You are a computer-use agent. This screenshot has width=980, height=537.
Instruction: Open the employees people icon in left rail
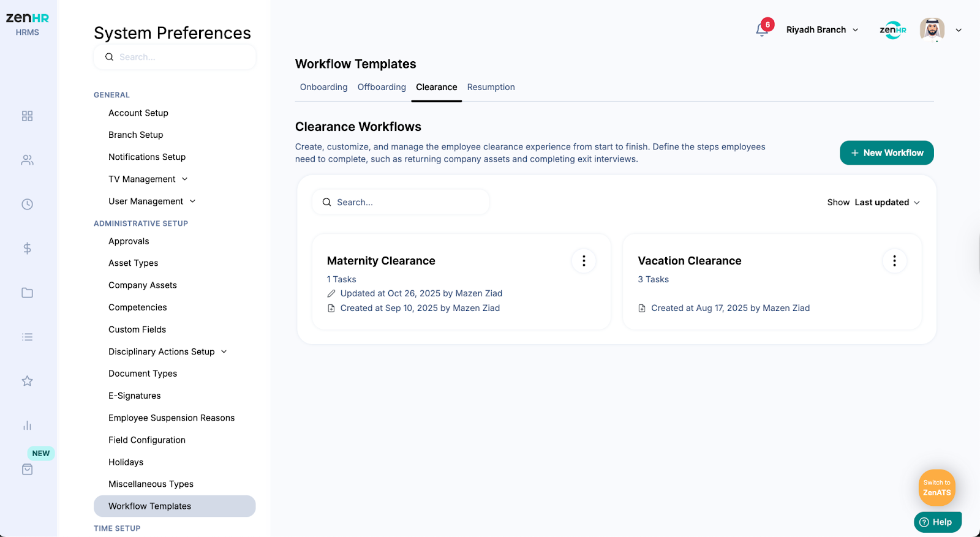pyautogui.click(x=27, y=160)
